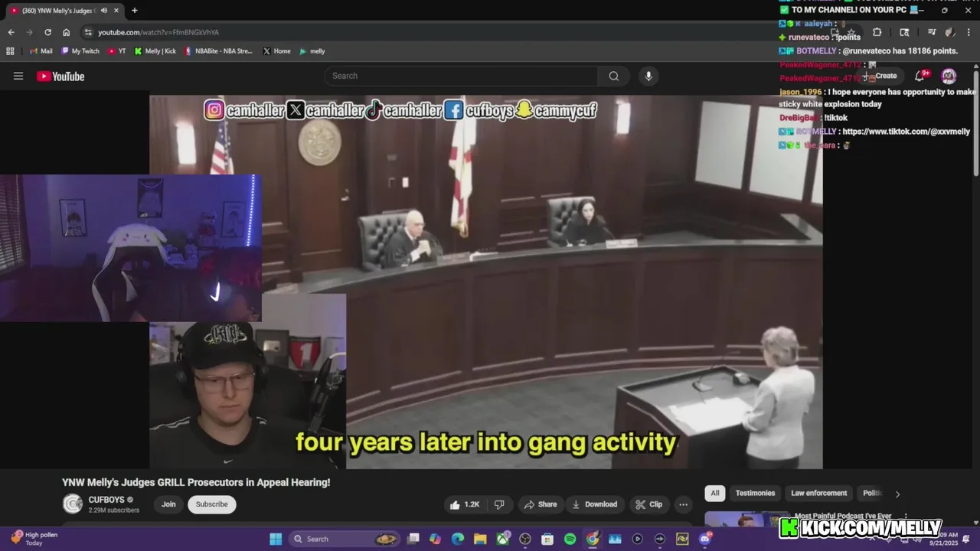
Task: Open the CUFBOYS channel name link
Action: [x=106, y=500]
